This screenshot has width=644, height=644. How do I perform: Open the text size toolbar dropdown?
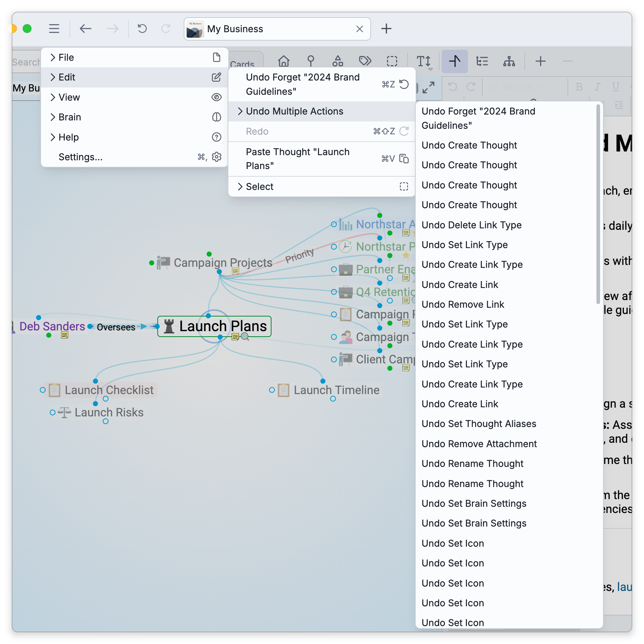424,61
